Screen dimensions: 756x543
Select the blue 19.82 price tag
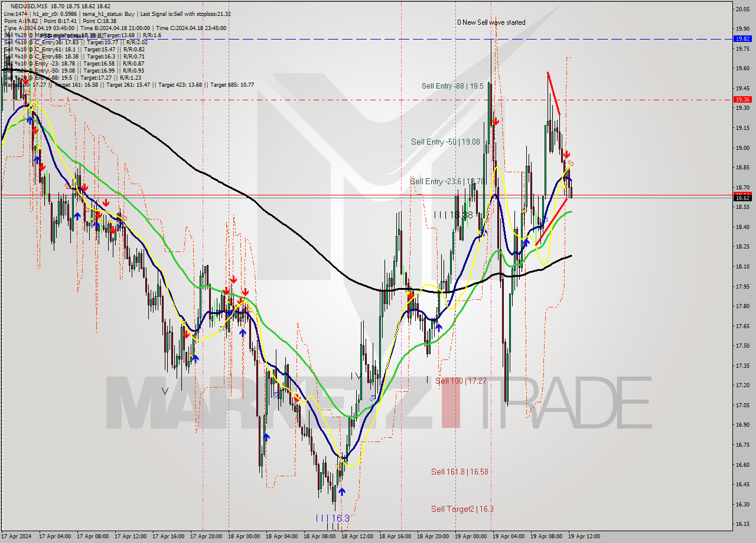(742, 38)
